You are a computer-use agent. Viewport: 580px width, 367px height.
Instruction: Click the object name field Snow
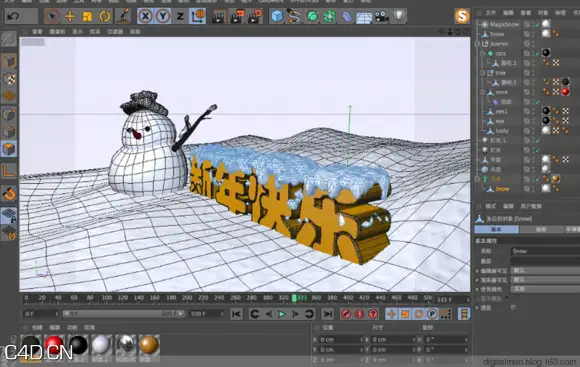545,251
